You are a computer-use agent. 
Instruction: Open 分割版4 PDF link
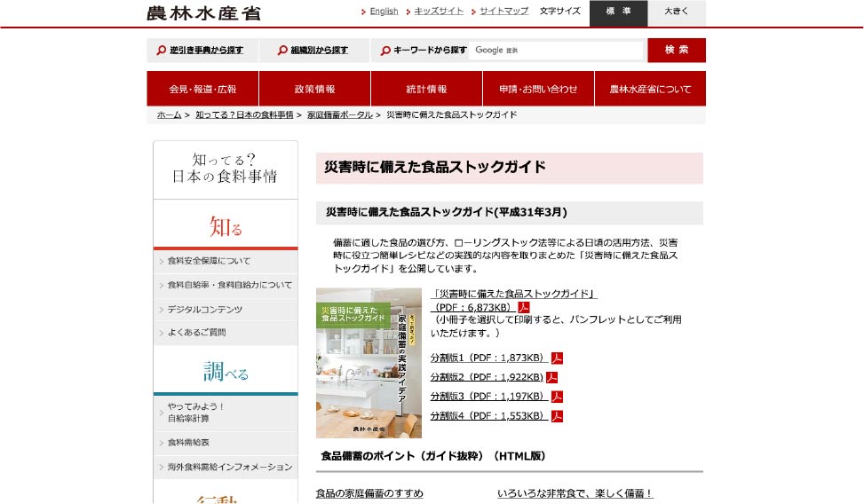(x=489, y=416)
